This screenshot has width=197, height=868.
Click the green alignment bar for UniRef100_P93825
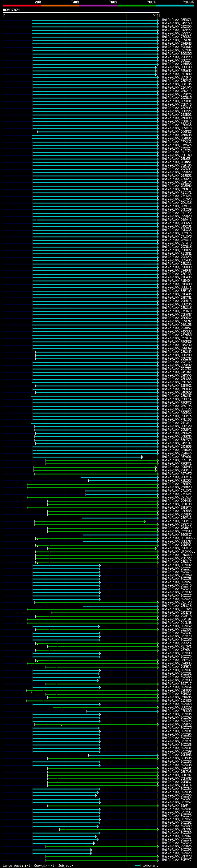pos(102,846)
